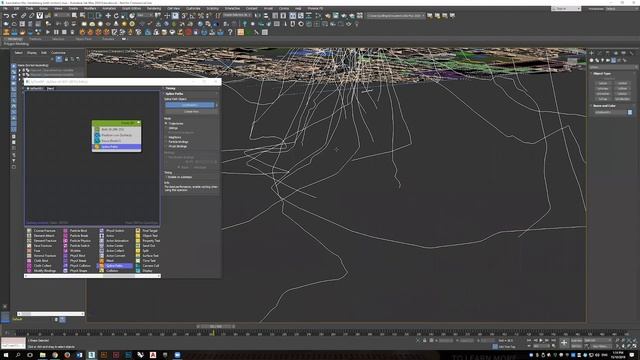
Task: Click the question mark help icon
Action: click(230, 32)
